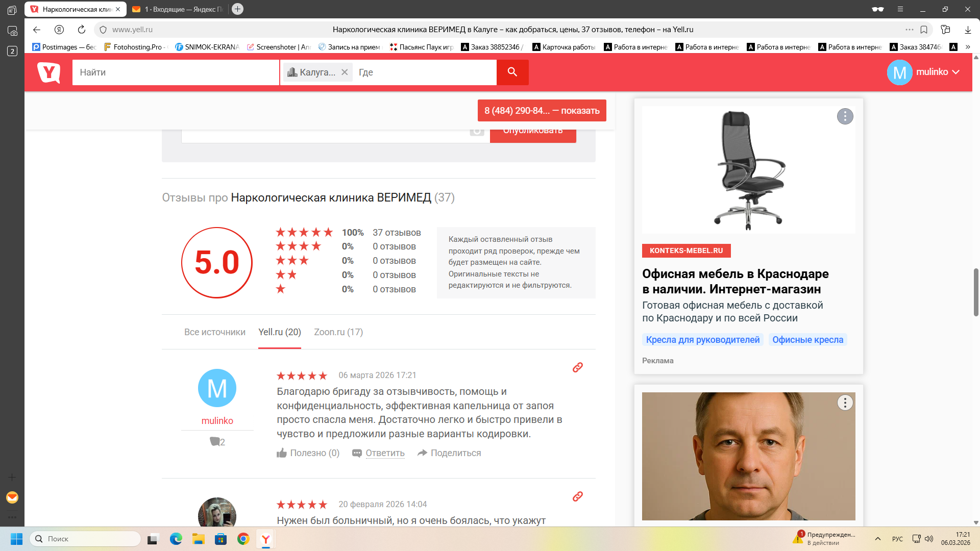Expand mulinko account dropdown

coord(955,72)
